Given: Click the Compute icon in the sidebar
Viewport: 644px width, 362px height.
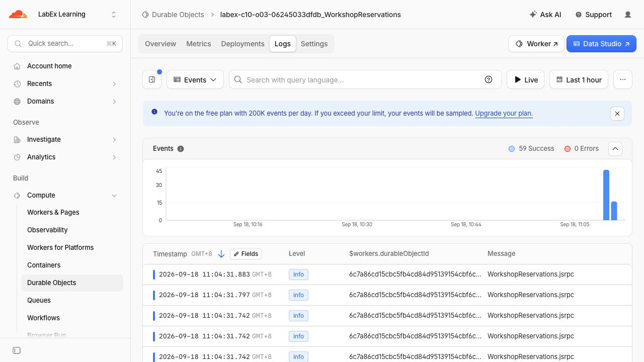Looking at the screenshot, I should click(17, 195).
